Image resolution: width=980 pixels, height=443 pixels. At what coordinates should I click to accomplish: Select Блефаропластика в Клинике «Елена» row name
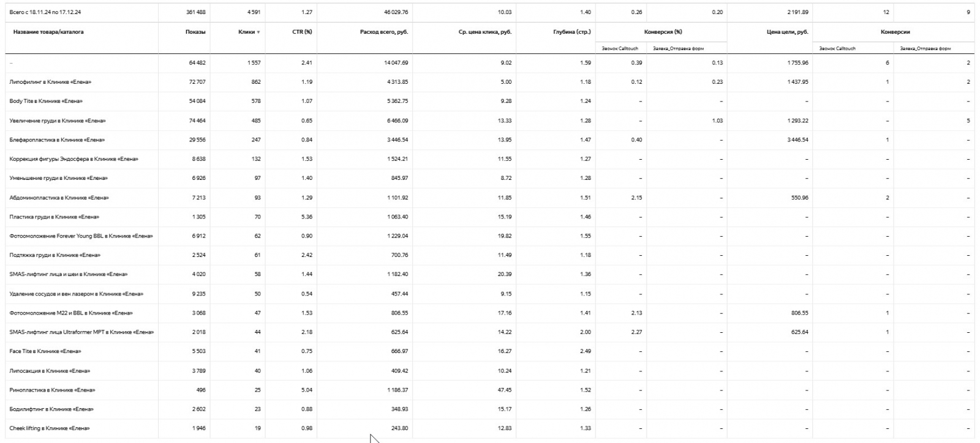57,140
